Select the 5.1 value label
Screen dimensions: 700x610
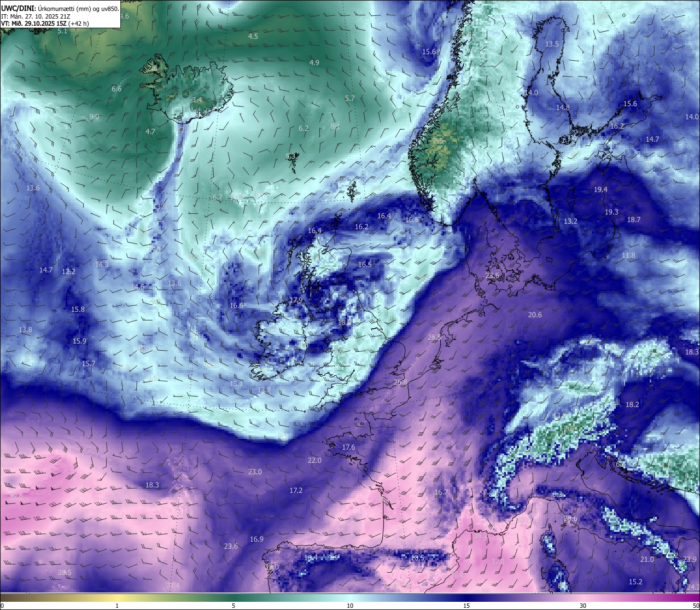pos(62,31)
